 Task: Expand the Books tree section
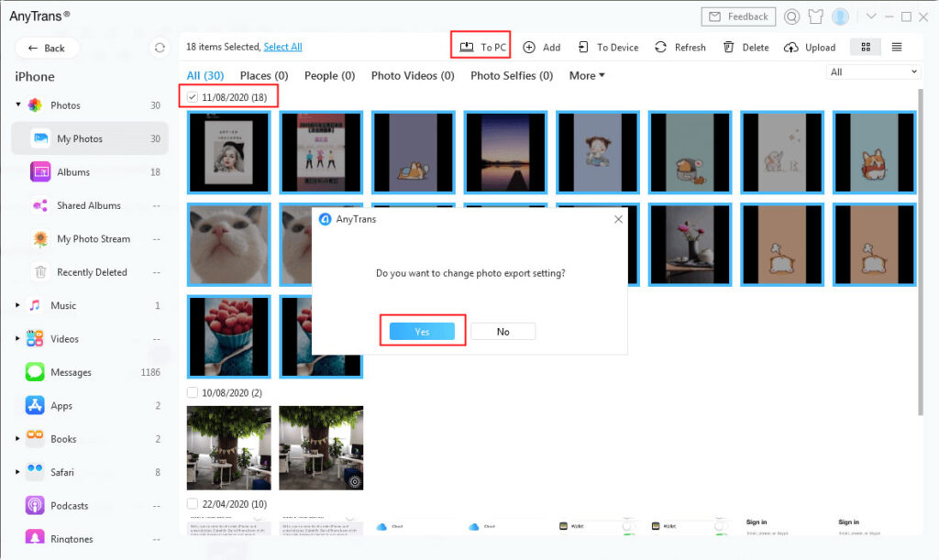(17, 438)
